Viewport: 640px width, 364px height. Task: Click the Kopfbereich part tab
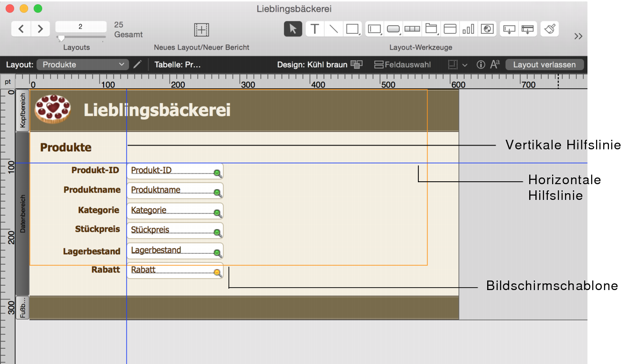click(x=22, y=110)
